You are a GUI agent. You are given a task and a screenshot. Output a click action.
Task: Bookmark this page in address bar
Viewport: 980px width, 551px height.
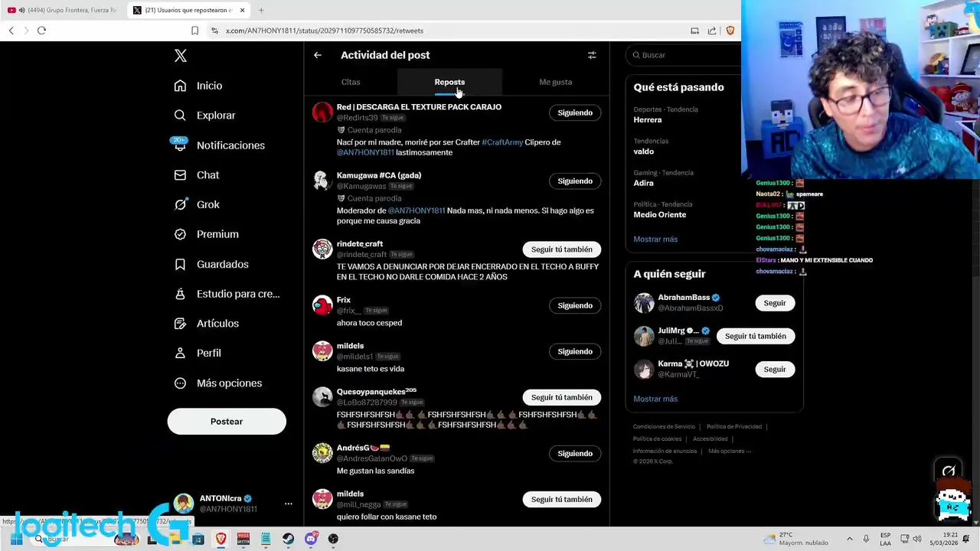tap(194, 31)
